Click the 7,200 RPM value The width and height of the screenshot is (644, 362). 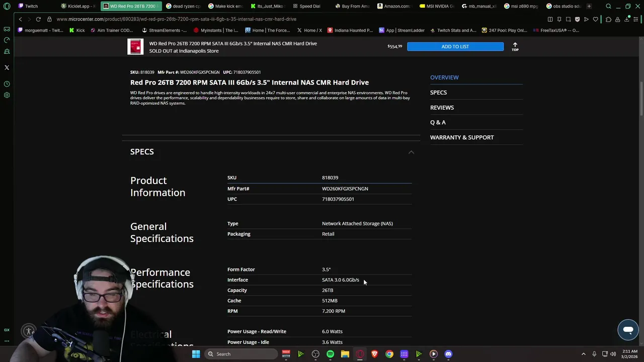[334, 311]
